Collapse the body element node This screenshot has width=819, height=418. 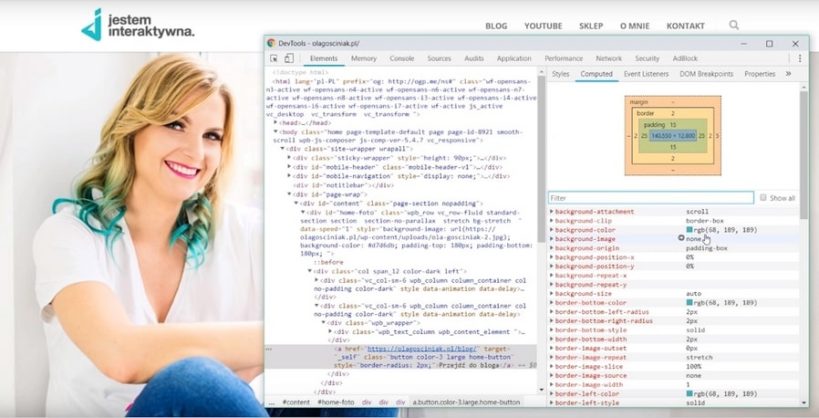pyautogui.click(x=276, y=132)
